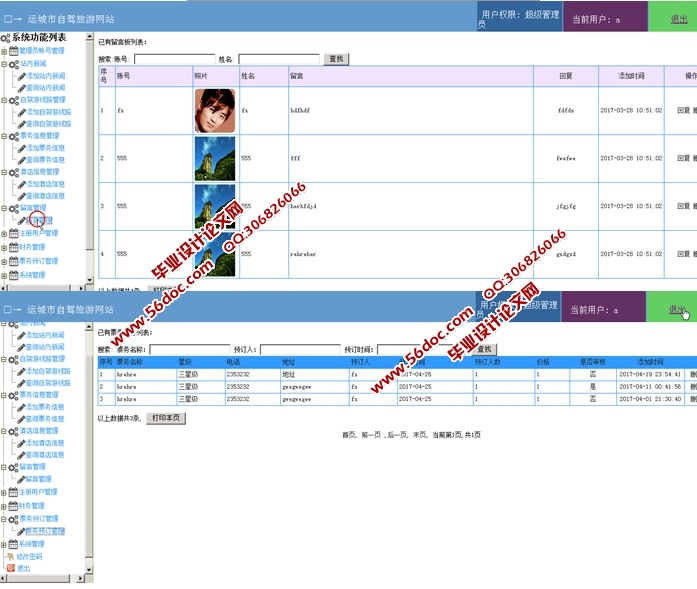Click pencil icon beside 添加票务信息 in lower tree
The image size is (697, 589).
[x=21, y=407]
